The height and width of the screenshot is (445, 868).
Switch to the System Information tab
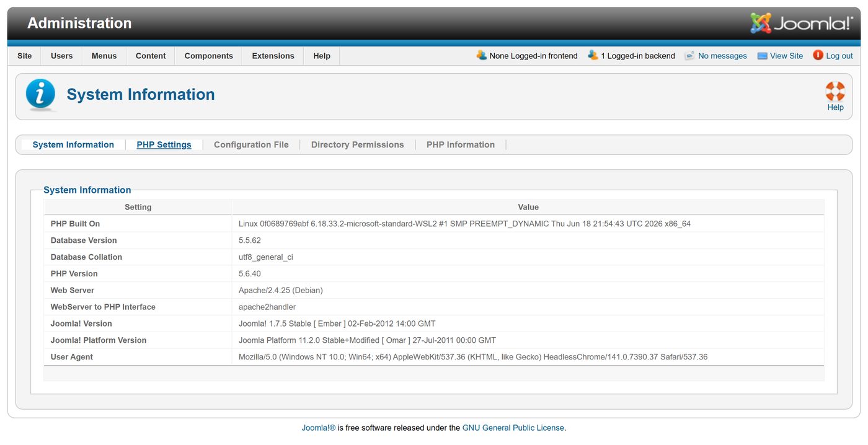[73, 144]
